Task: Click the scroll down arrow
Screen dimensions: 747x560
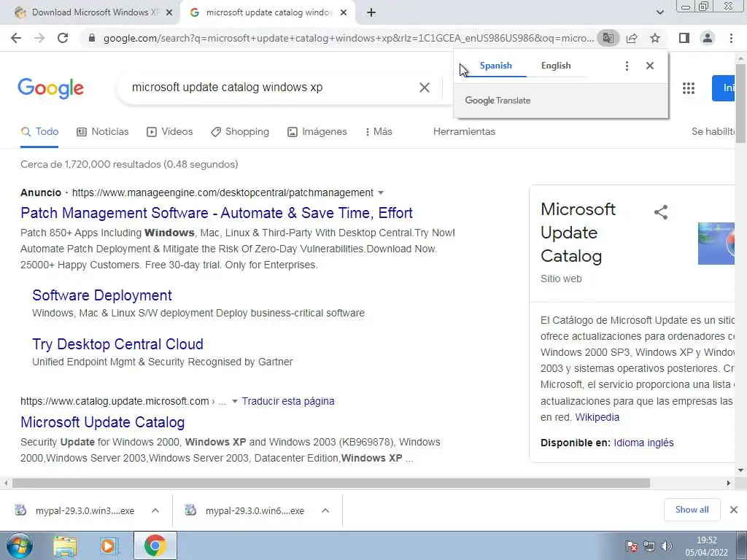Action: pos(741,470)
